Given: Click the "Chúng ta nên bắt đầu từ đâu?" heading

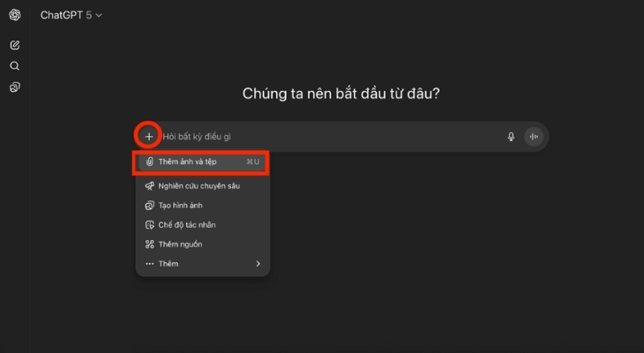Looking at the screenshot, I should pos(341,94).
